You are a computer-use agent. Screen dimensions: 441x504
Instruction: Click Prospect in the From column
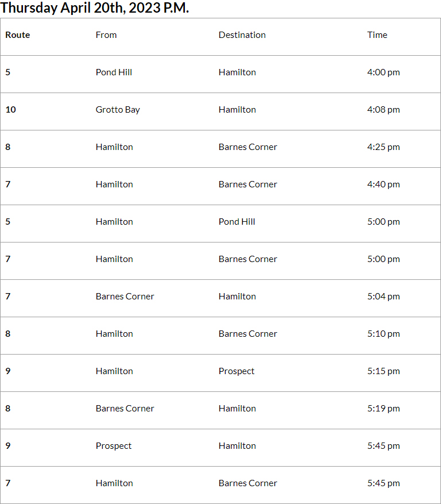(x=114, y=446)
